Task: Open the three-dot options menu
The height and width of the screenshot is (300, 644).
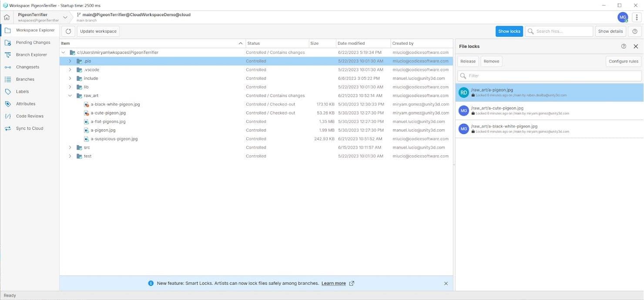Action: pos(637,17)
